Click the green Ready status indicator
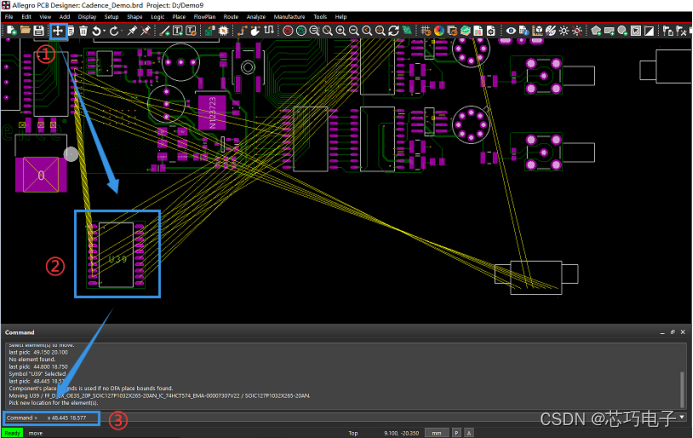This screenshot has height=438, width=693. [12, 433]
